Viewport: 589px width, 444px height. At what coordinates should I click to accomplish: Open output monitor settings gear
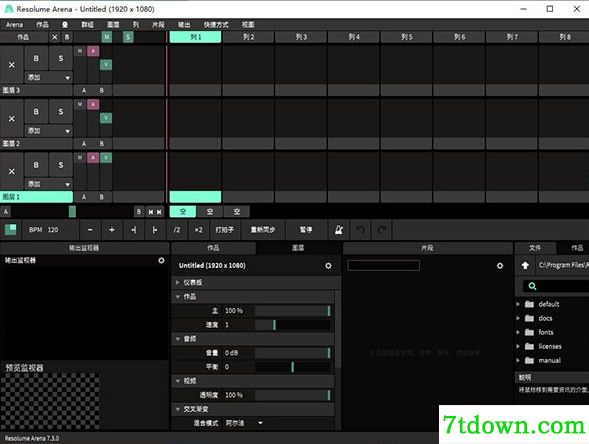coord(161,260)
